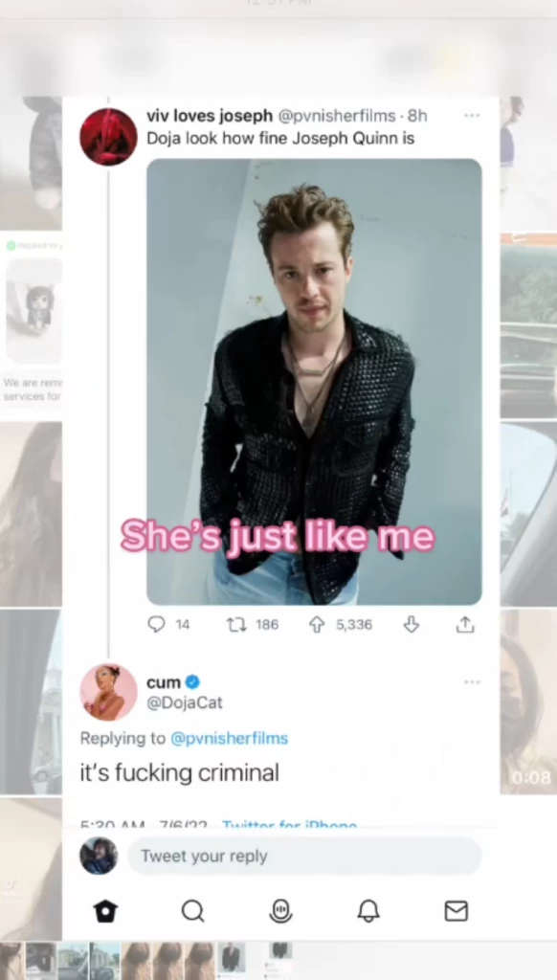Open Messages envelope icon
Image resolution: width=557 pixels, height=980 pixels.
point(456,911)
